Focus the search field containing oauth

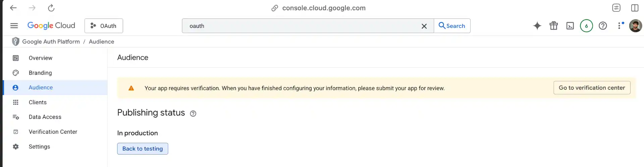tap(302, 26)
